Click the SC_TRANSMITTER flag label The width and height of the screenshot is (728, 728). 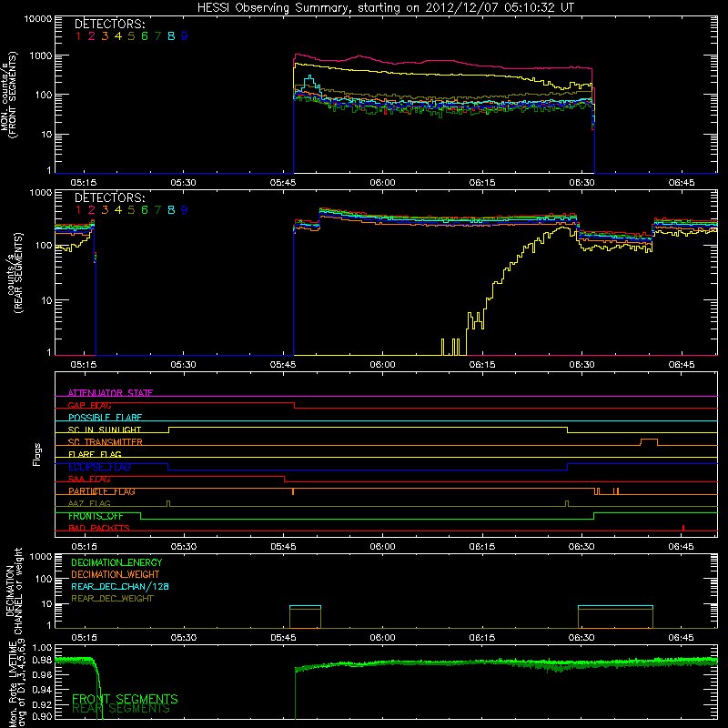(106, 442)
